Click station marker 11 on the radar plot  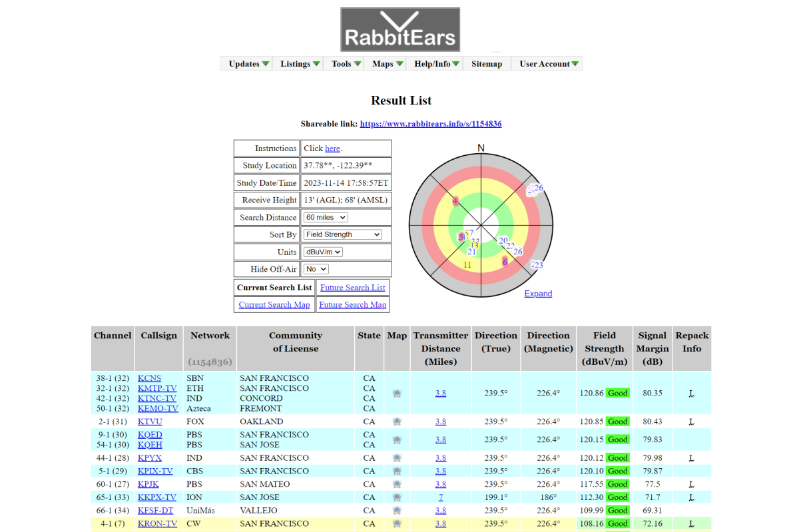click(467, 265)
